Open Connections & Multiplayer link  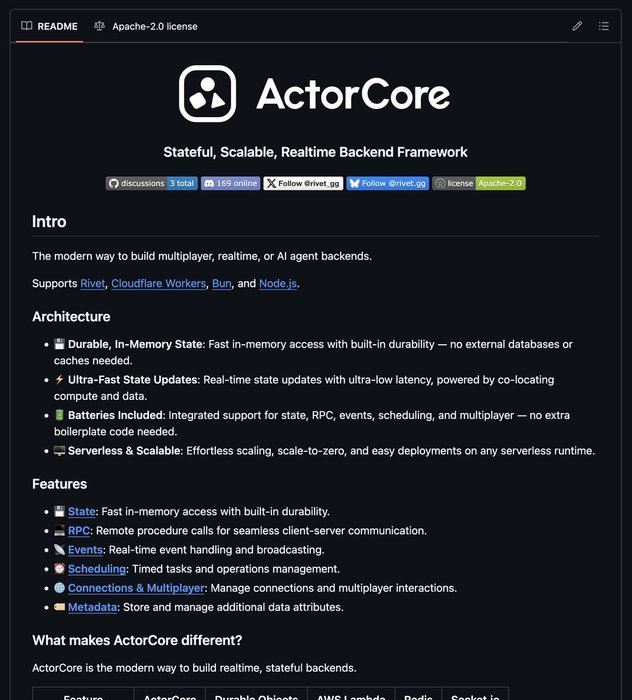pyautogui.click(x=136, y=588)
